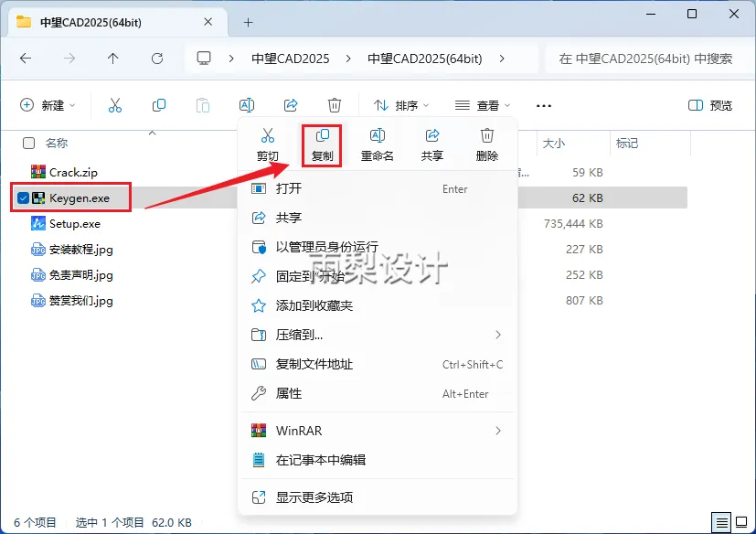756x534 pixels.
Task: Choose 添加到收藏夹
Action: click(378, 305)
